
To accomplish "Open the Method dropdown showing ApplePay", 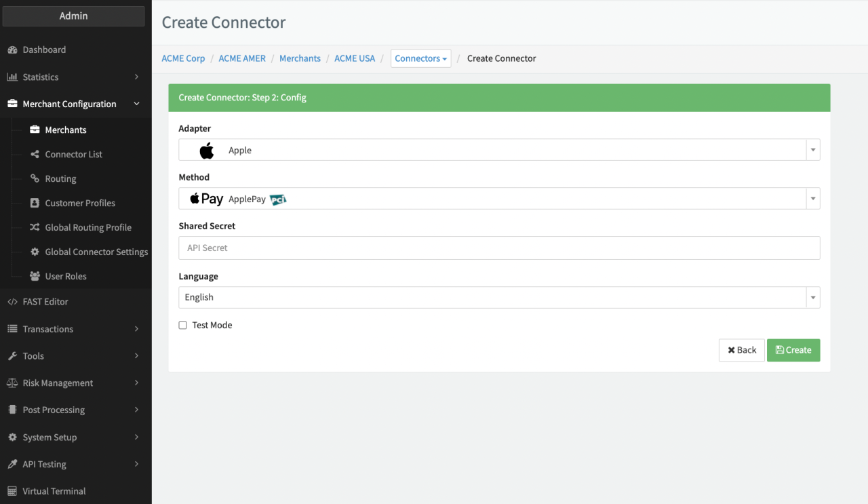I will 498,199.
